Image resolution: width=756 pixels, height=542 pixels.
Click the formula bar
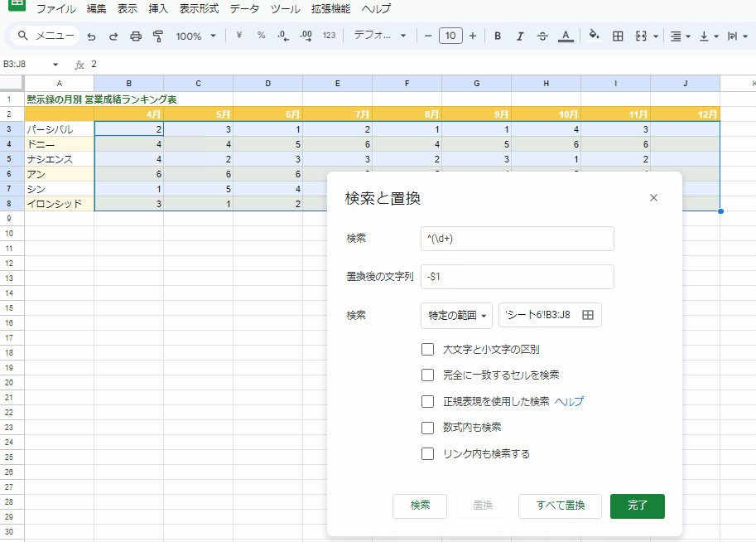420,64
